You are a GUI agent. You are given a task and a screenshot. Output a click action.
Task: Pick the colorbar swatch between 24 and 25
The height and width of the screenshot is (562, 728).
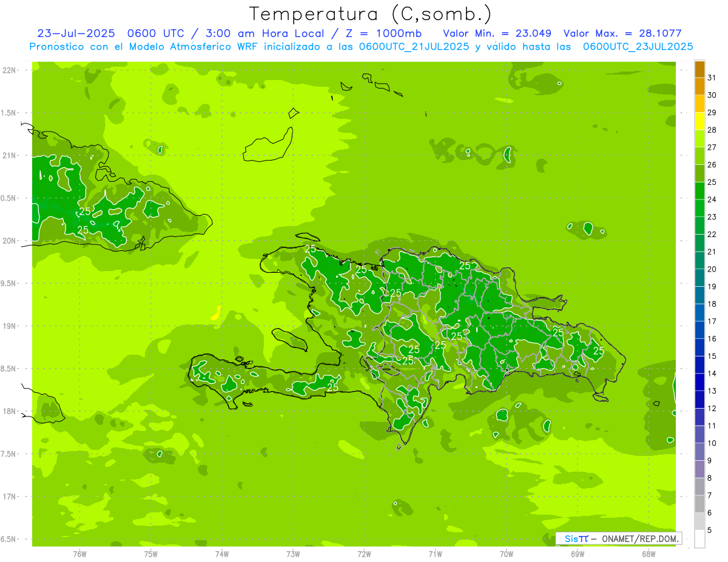tap(699, 191)
